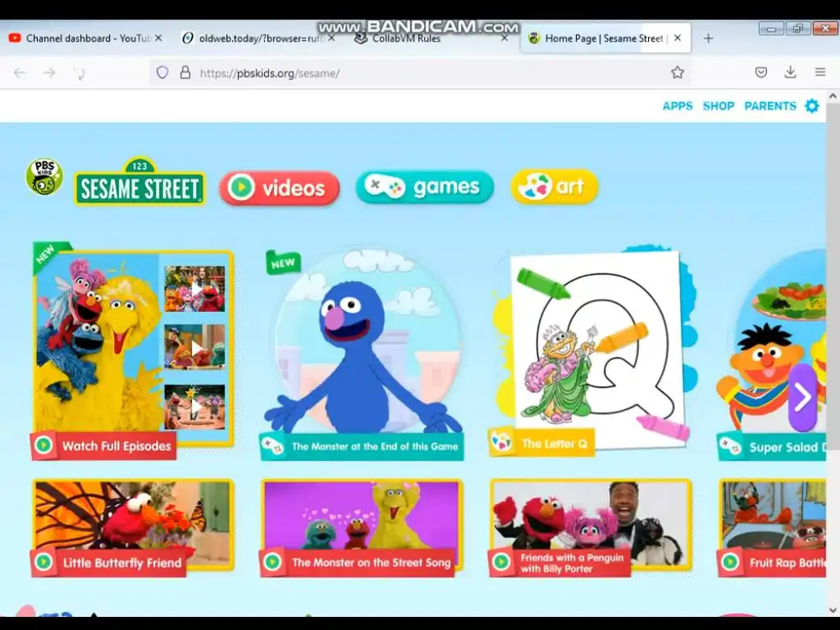Close the Channel dashboard YouTube tab
The image size is (840, 630).
point(158,38)
